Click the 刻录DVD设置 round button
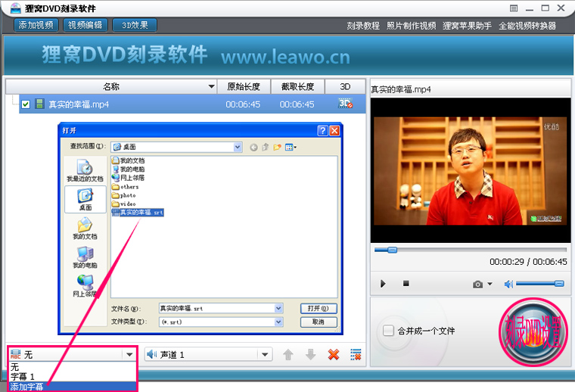 pos(533,332)
